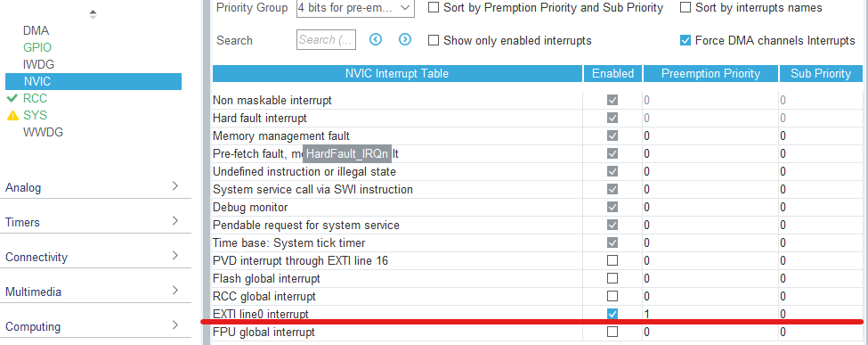The image size is (868, 345).
Task: Select GPIO in the system core list
Action: pos(37,48)
